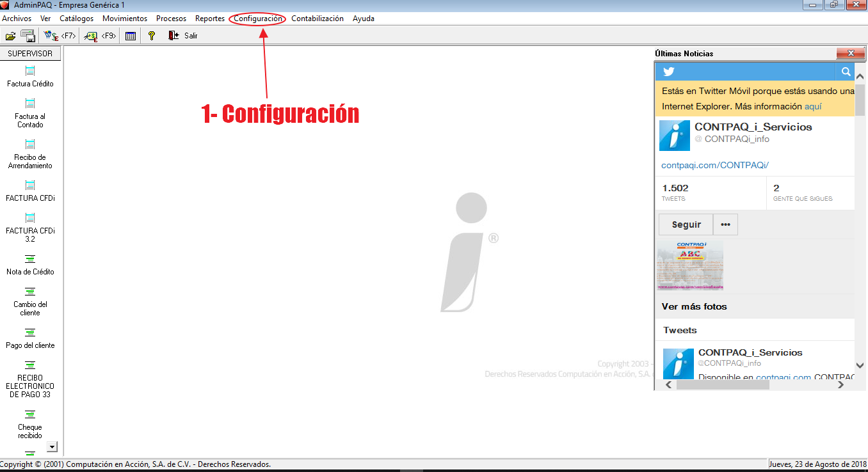
Task: Click the Salir exit door icon
Action: pos(173,36)
